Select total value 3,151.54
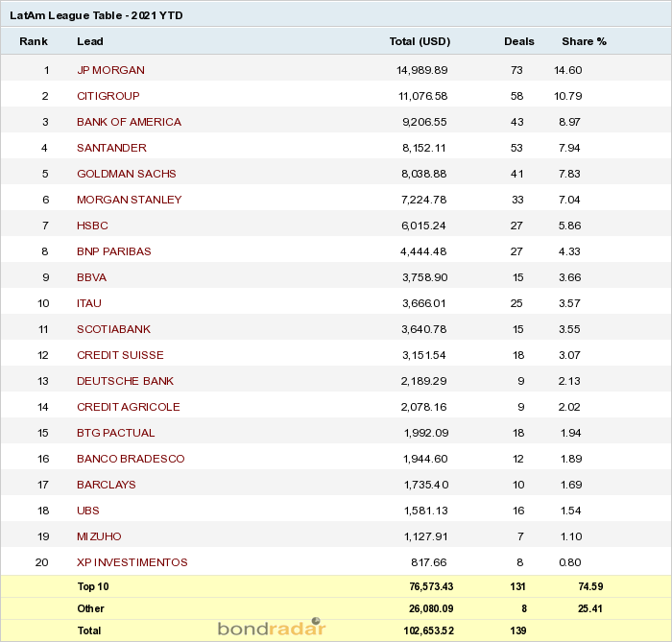This screenshot has width=672, height=642. (424, 355)
